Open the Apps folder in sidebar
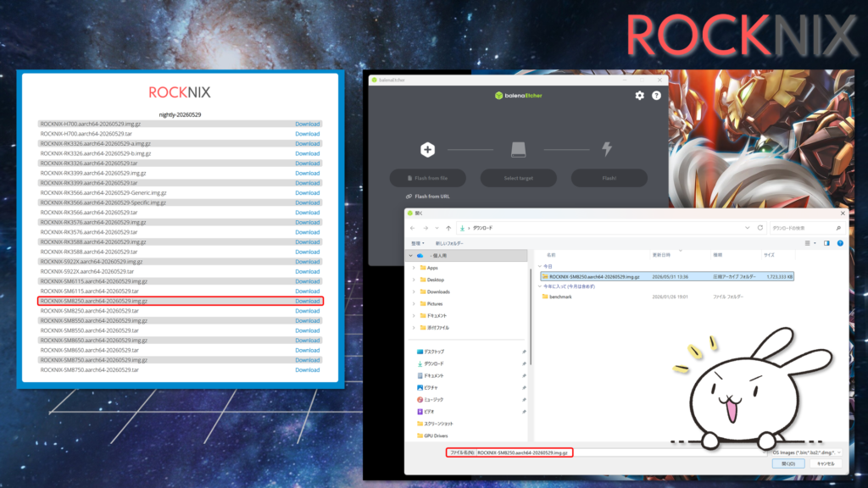868x488 pixels. [432, 268]
